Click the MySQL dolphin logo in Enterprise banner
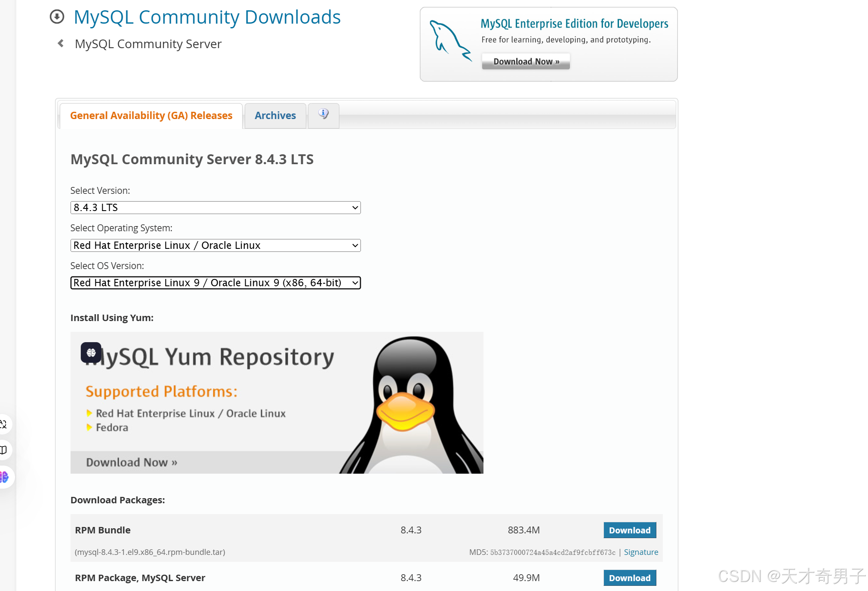The width and height of the screenshot is (868, 591). [450, 41]
